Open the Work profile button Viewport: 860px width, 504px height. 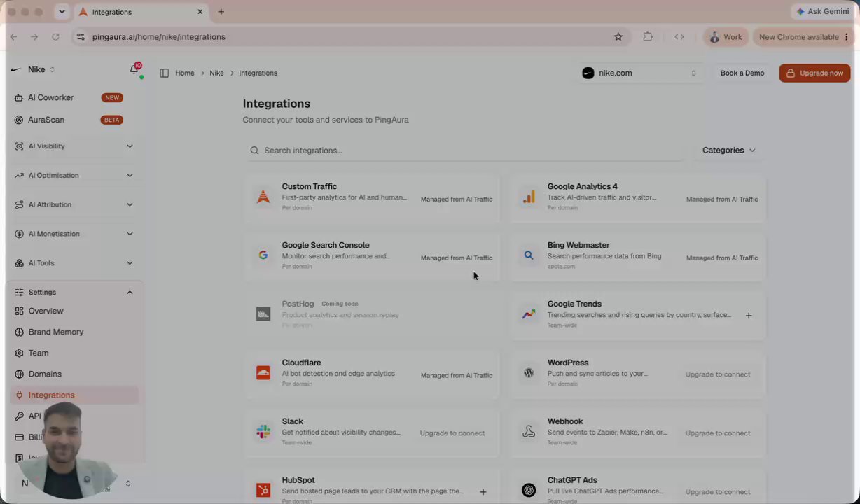726,37
